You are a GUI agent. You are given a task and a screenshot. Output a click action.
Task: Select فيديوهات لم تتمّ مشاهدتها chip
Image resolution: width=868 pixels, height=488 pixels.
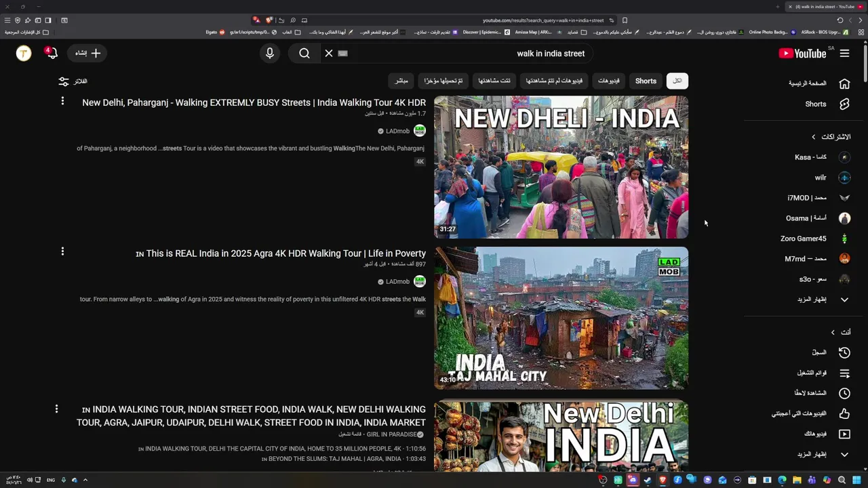click(x=555, y=81)
